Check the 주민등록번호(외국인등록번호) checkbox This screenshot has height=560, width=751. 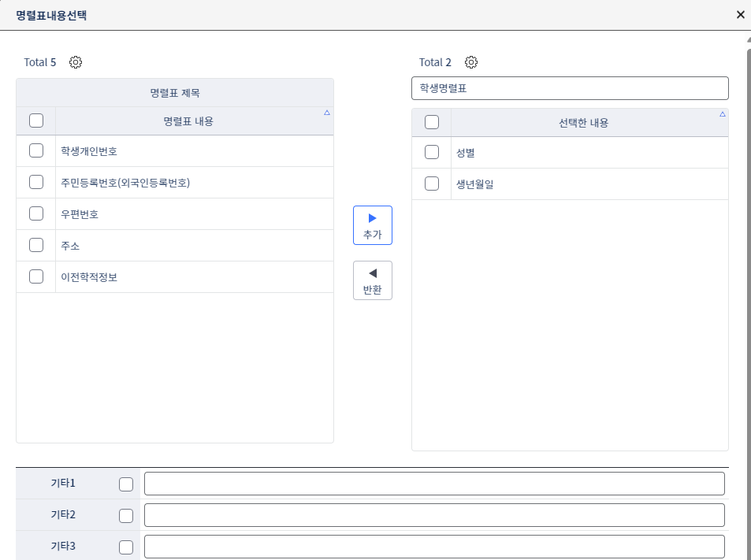tap(36, 183)
